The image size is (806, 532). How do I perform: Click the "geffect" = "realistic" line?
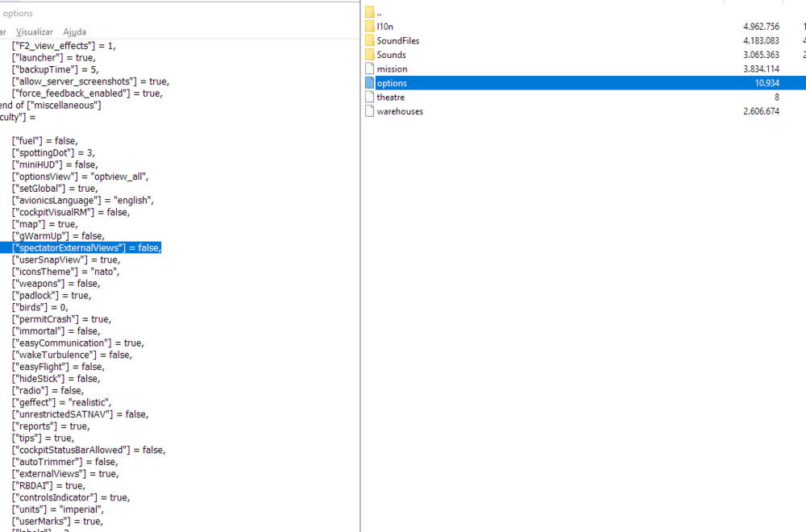[62, 402]
